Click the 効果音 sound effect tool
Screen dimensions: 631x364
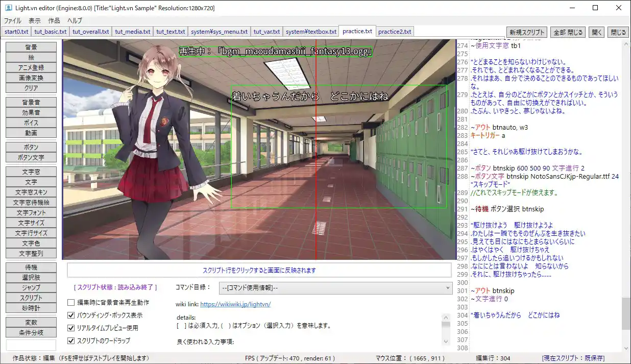(x=30, y=112)
